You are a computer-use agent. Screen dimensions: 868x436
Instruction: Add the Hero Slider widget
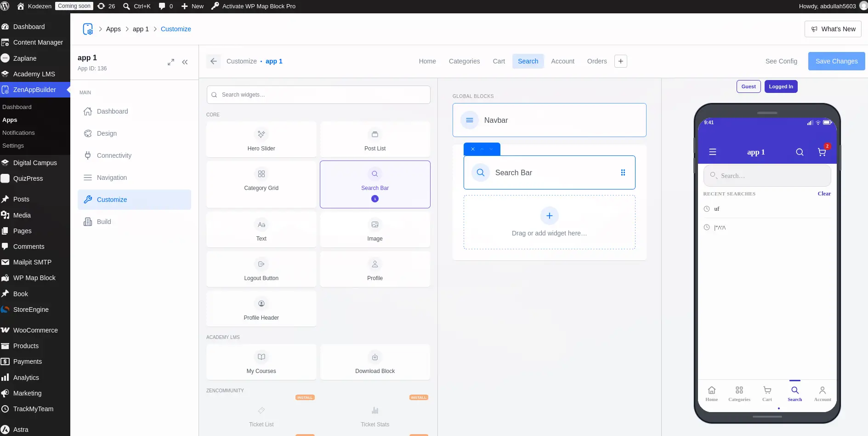pos(261,139)
